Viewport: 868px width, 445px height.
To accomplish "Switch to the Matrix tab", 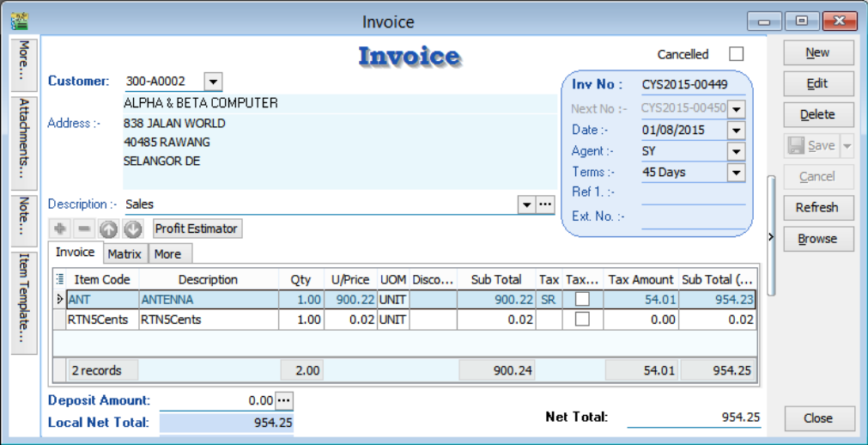I will [x=124, y=254].
